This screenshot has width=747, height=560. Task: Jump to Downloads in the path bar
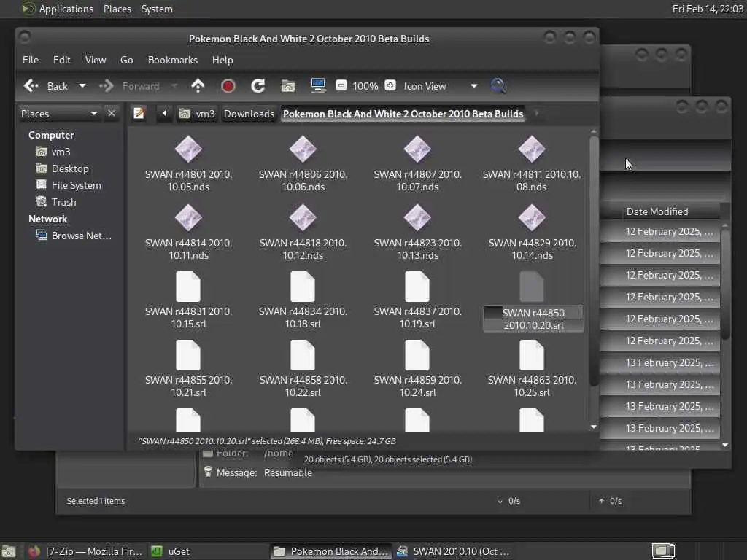click(249, 114)
